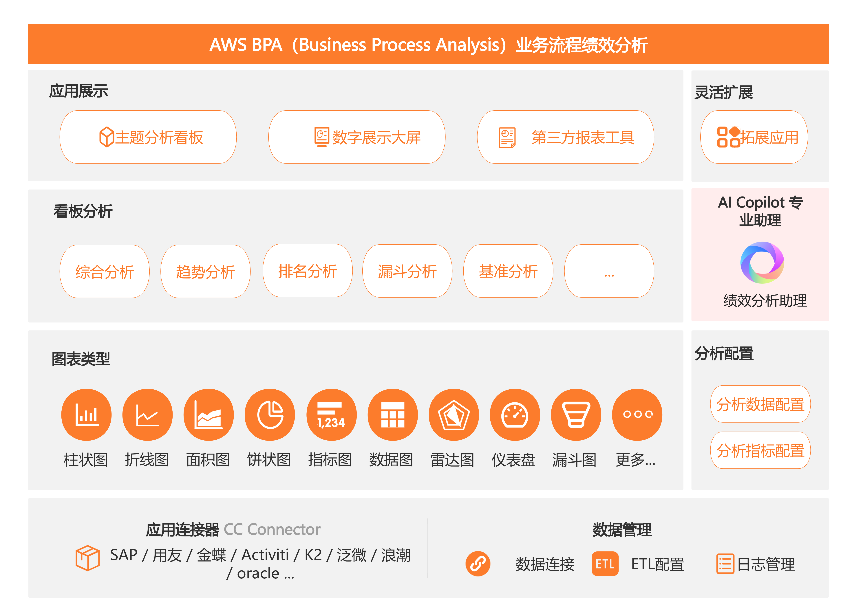
Task: Click the 灵活扩展 section heading
Action: (724, 92)
